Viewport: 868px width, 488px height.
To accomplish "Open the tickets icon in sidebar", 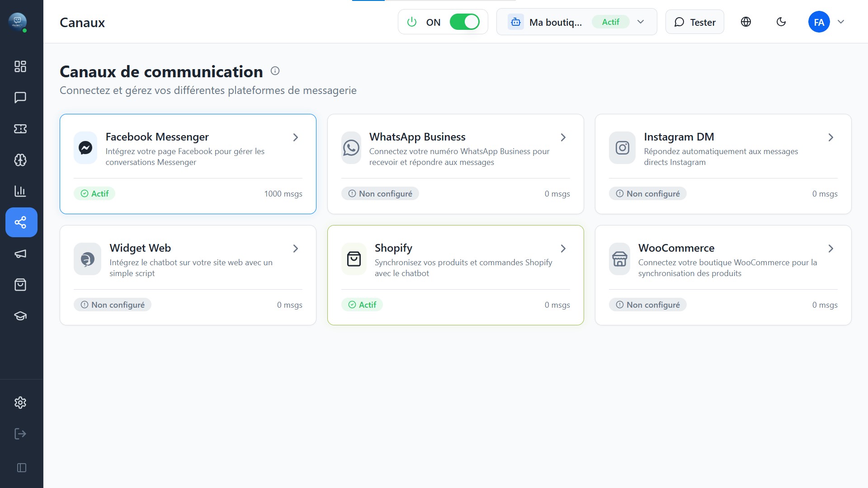I will pyautogui.click(x=20, y=129).
